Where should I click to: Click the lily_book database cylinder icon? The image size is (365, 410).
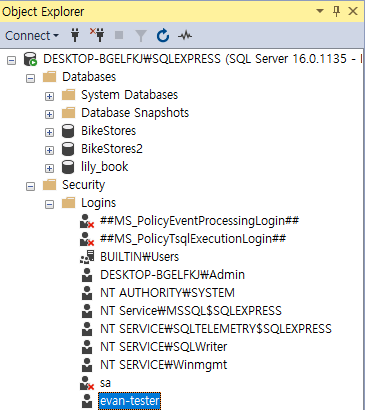coord(68,167)
